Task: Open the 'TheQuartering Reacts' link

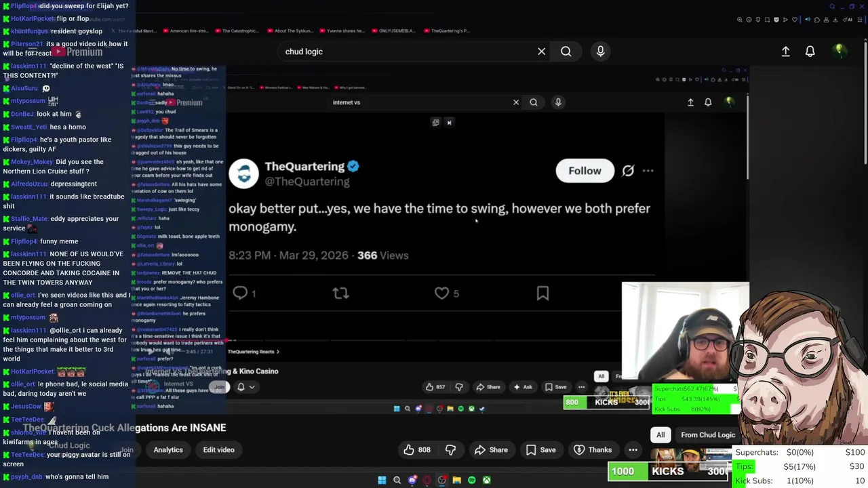Action: (x=253, y=352)
